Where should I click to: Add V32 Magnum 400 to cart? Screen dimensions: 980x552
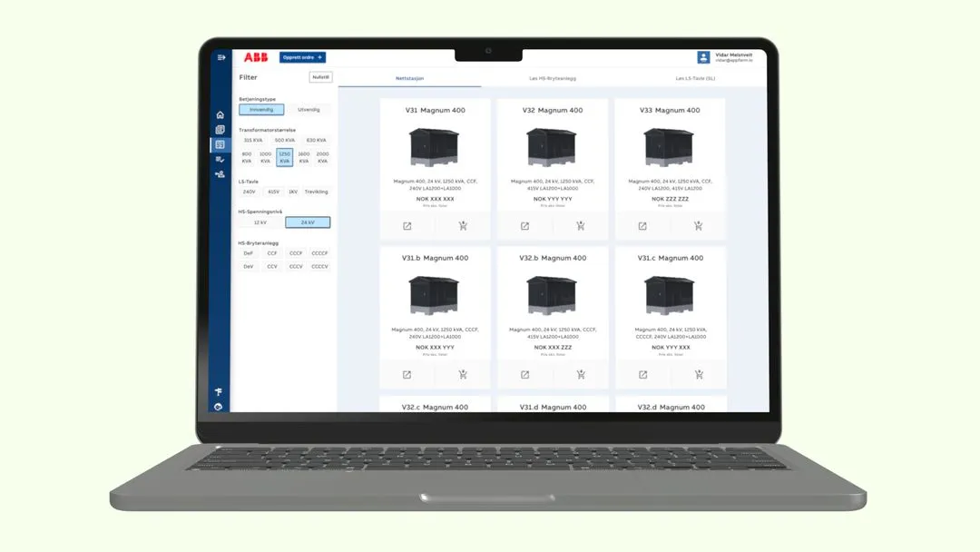pos(581,226)
